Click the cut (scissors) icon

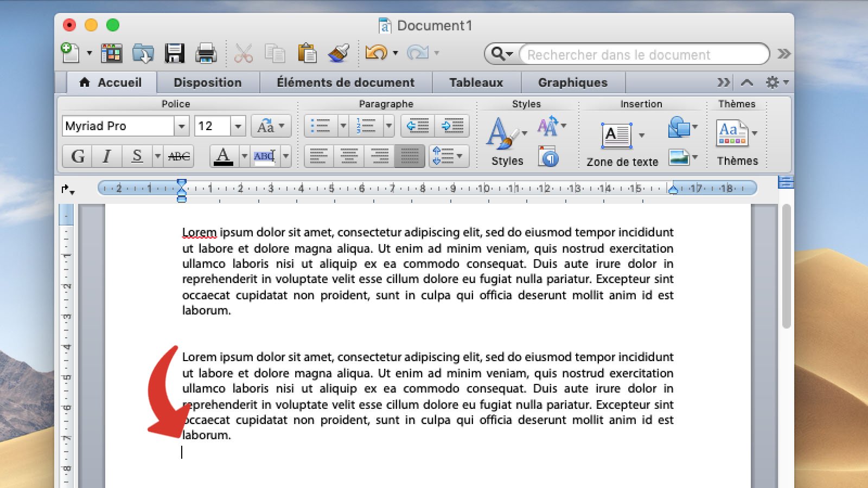[x=242, y=53]
